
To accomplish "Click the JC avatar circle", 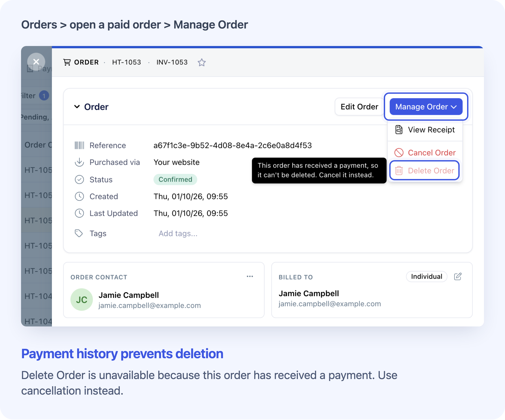I will pos(82,299).
